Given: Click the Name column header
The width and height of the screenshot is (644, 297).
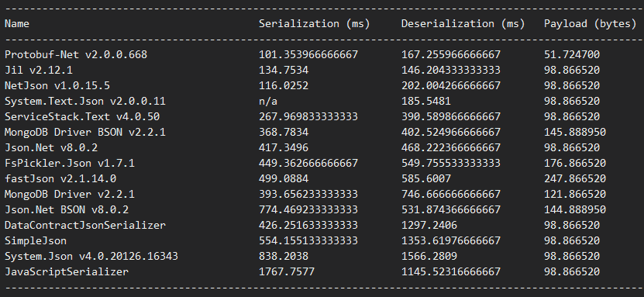Looking at the screenshot, I should (17, 24).
